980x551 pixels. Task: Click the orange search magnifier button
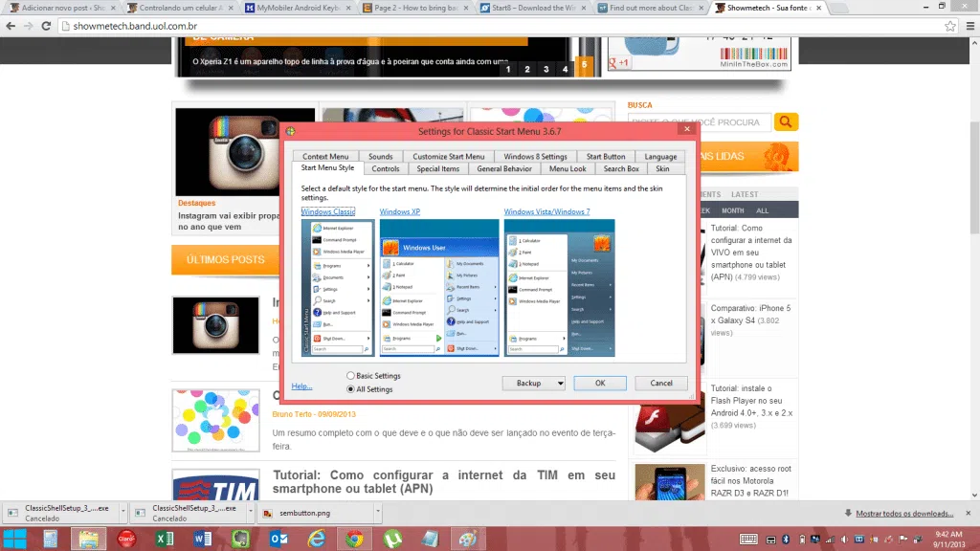click(786, 121)
